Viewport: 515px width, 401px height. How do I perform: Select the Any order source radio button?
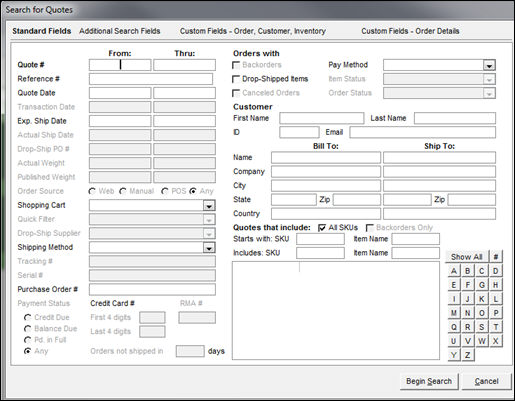click(x=193, y=191)
